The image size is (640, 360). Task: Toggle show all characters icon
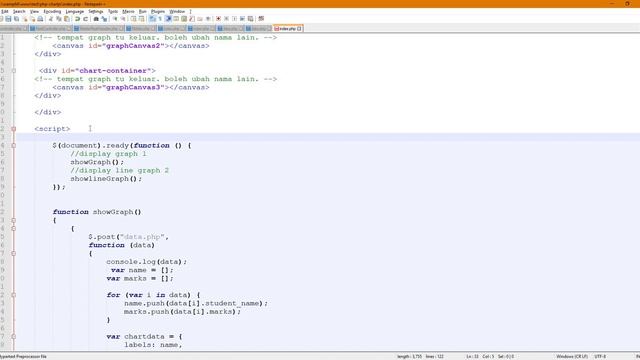[160, 19]
